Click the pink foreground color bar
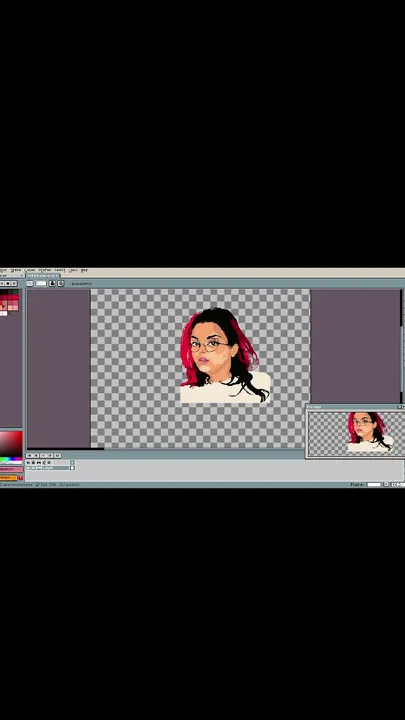Screen dimensions: 405x720 (x=11, y=469)
